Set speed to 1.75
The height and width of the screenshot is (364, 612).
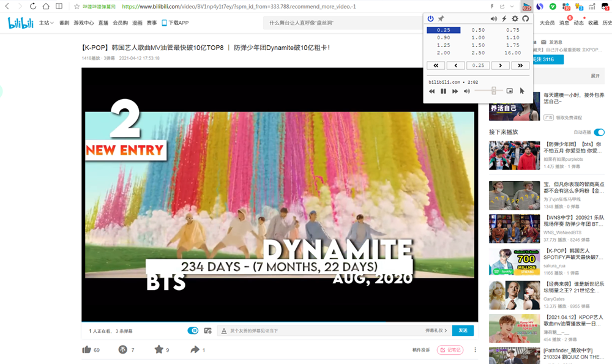coord(512,45)
